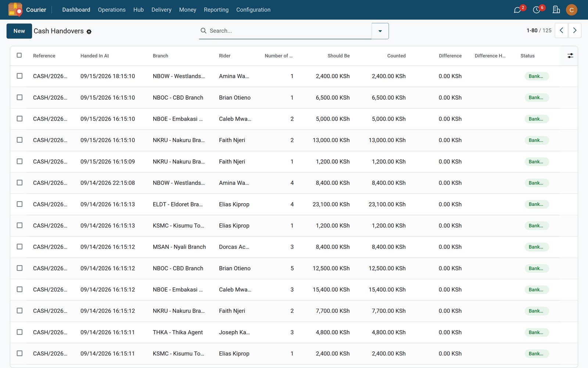Click the 09/14/2026 16:15:11 THKA date cell
588x368 pixels.
(108, 332)
